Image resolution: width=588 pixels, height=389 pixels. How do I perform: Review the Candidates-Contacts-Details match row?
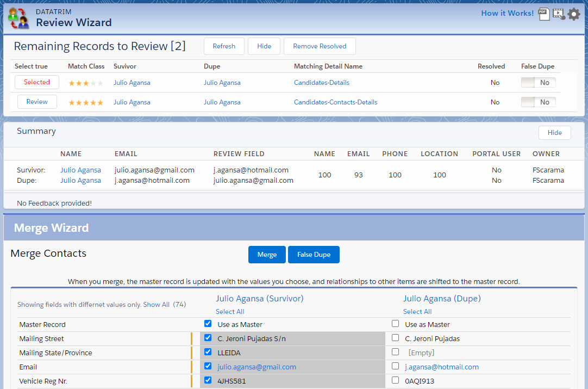tap(37, 102)
